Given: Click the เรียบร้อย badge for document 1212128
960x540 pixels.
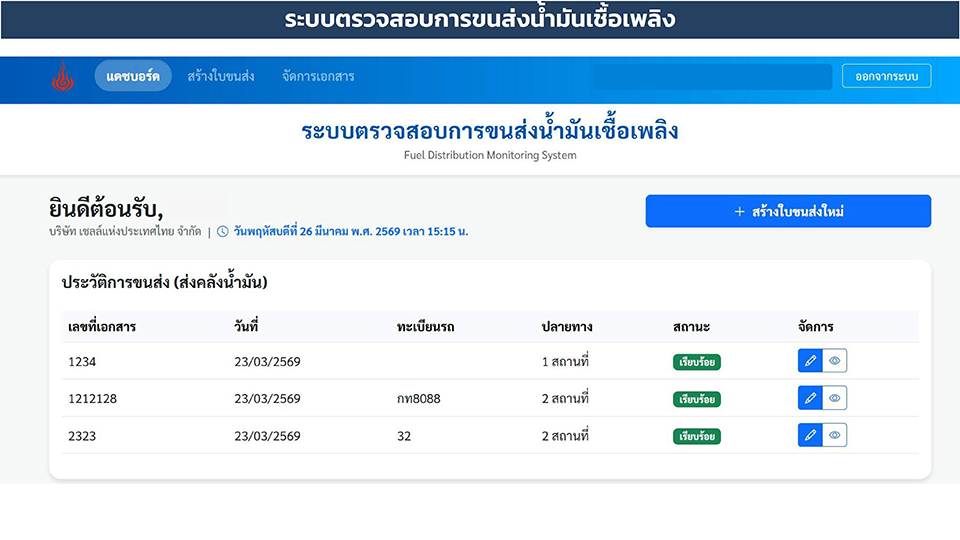Looking at the screenshot, I should (697, 399).
